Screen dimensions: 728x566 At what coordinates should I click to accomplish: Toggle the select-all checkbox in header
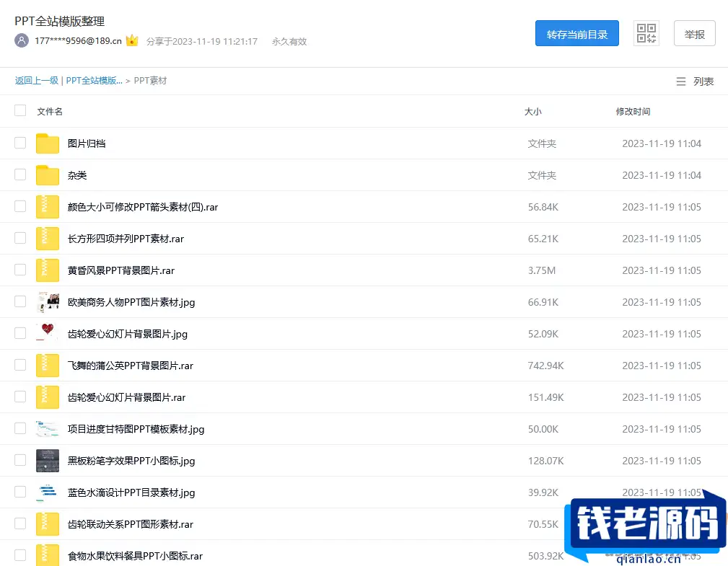click(x=20, y=110)
